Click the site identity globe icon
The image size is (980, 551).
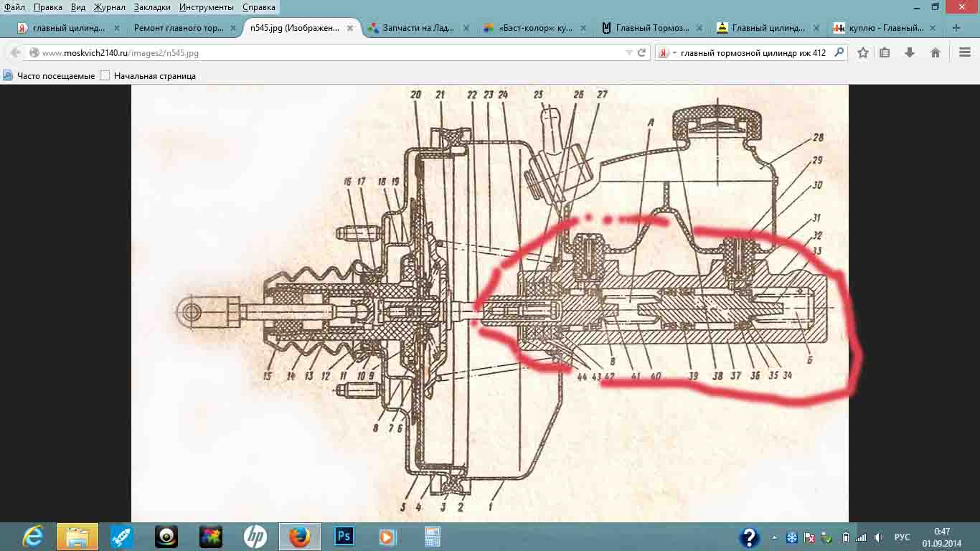pyautogui.click(x=34, y=52)
